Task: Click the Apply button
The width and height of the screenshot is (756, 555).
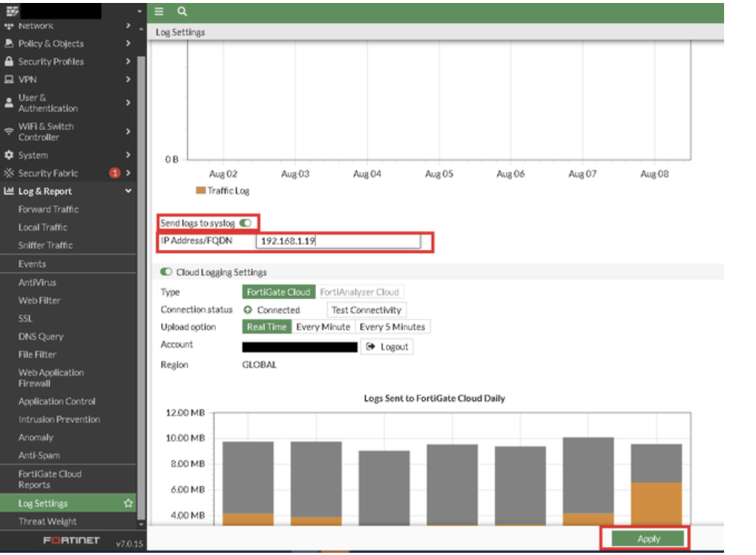Action: click(x=648, y=539)
